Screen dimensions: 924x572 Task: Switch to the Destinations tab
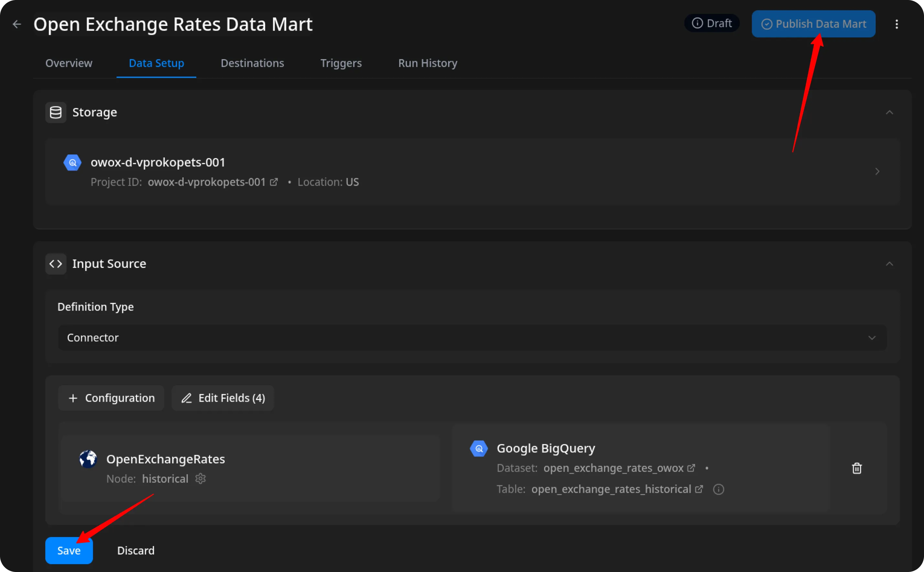click(252, 63)
